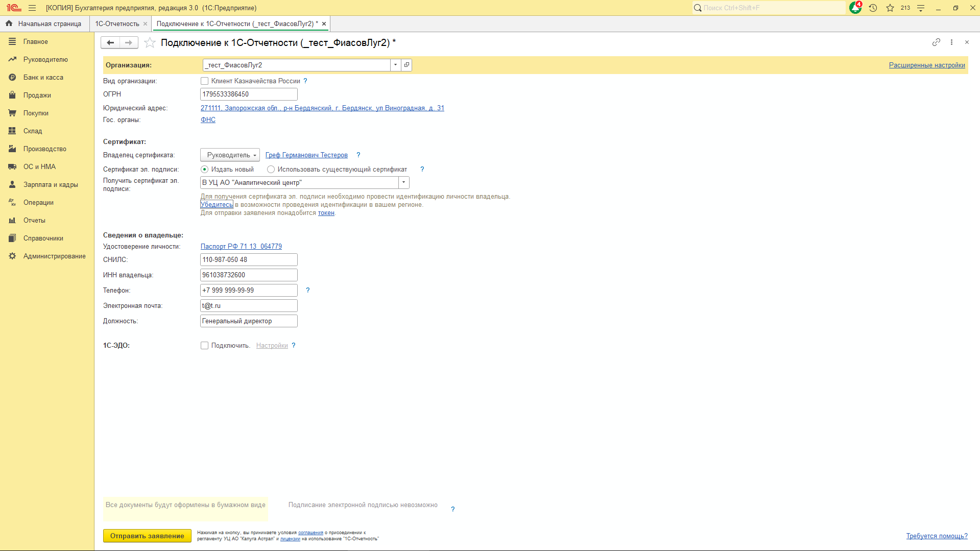
Task: Open the legal address link
Action: [x=322, y=108]
